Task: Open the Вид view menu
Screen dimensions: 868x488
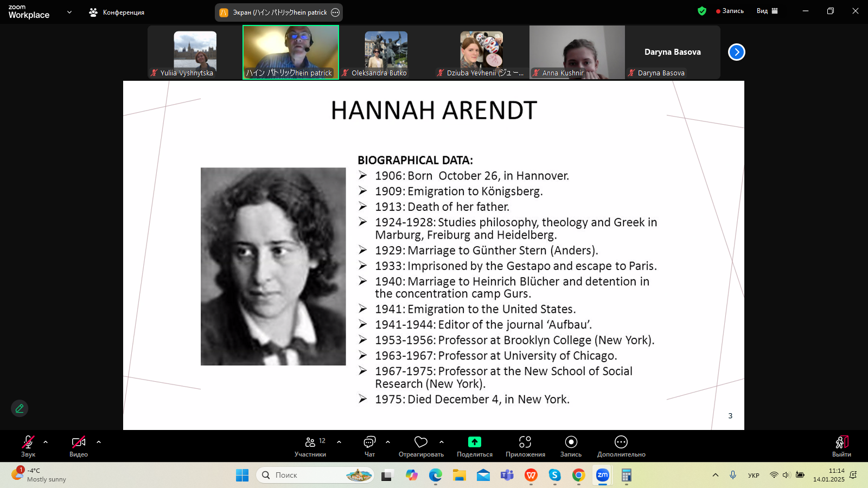Action: (767, 11)
